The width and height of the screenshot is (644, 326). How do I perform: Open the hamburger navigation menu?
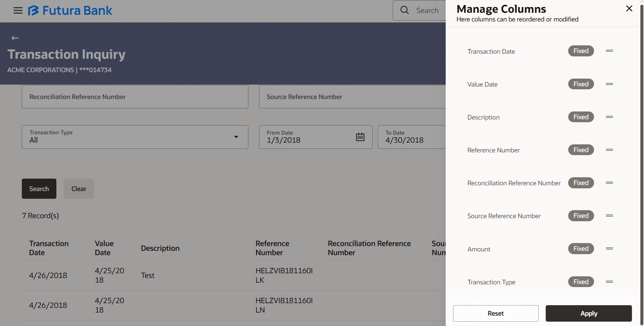pos(18,10)
